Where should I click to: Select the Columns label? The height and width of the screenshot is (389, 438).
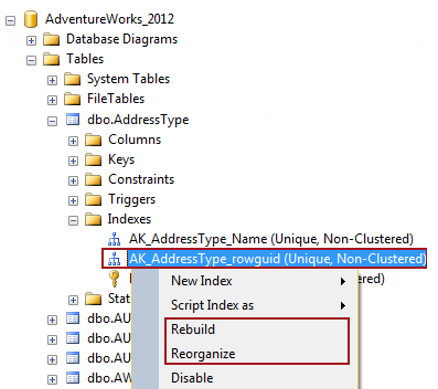pos(135,139)
